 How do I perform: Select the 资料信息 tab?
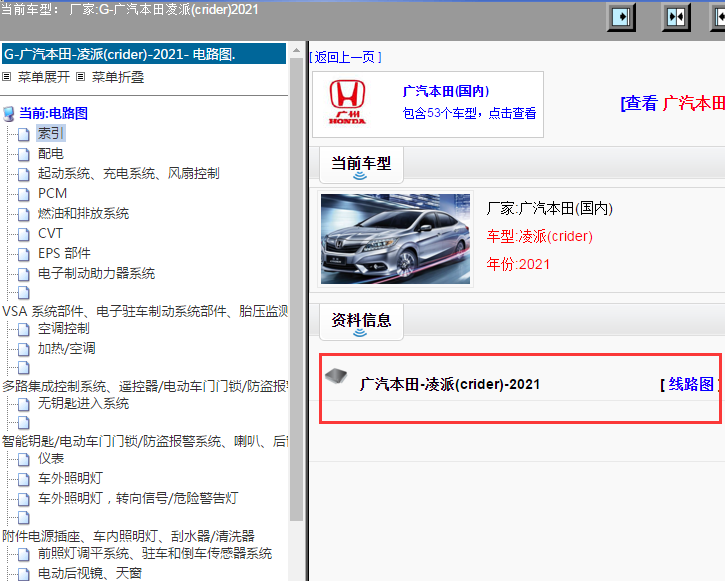361,322
